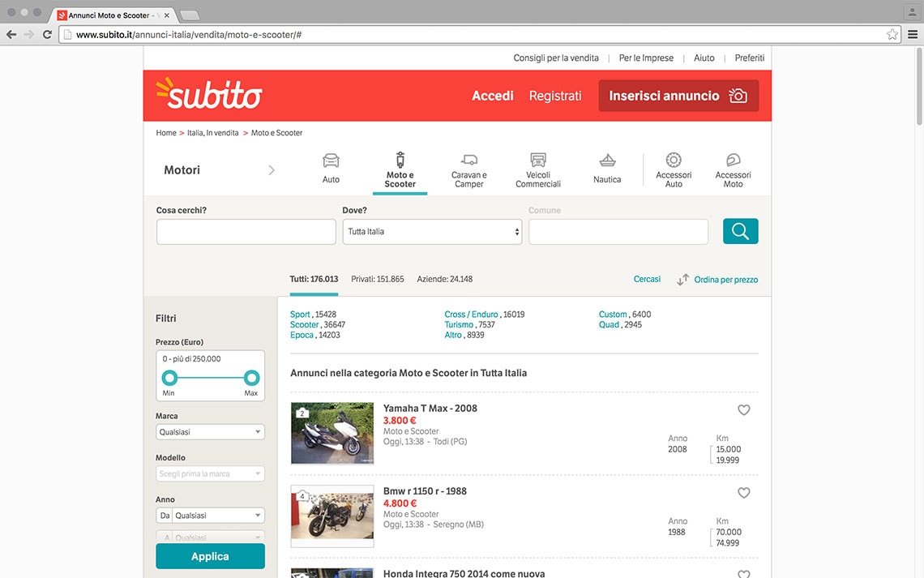This screenshot has width=924, height=578.
Task: Go to Home breadcrumb
Action: [x=166, y=133]
